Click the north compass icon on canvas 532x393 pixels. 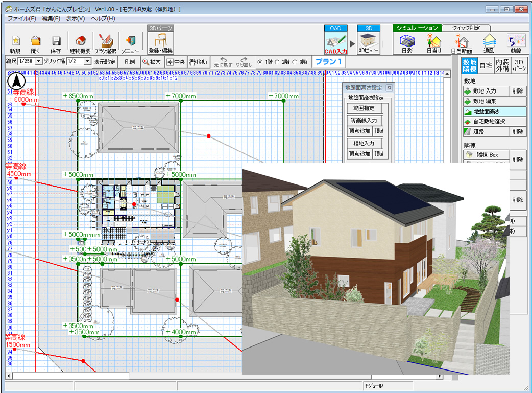16,81
